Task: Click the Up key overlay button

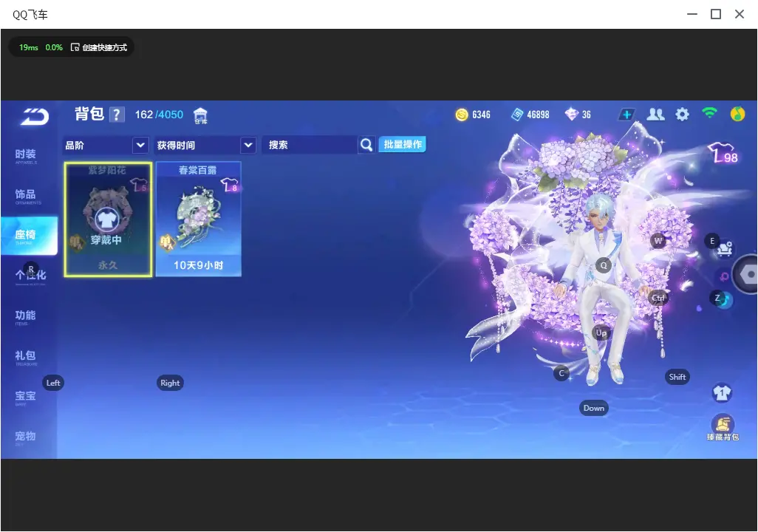Action: pyautogui.click(x=601, y=332)
